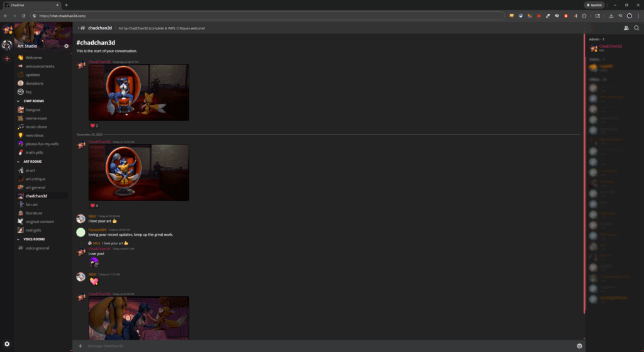The image size is (644, 352).
Task: Toggle the heart reaction showing 4
Action: coord(94,206)
